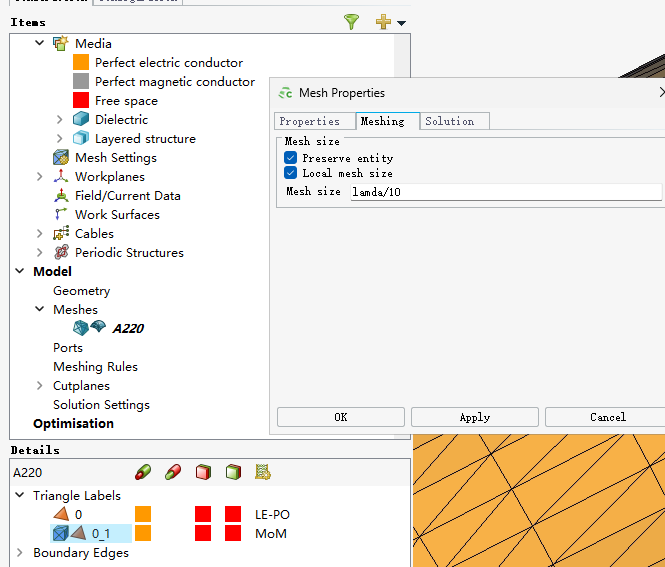Select Optimisation tree heading
The height and width of the screenshot is (567, 665).
pyautogui.click(x=73, y=423)
